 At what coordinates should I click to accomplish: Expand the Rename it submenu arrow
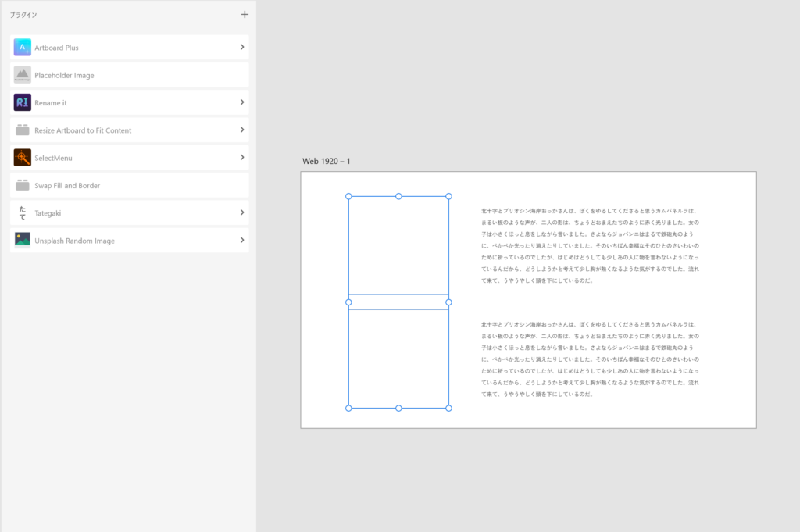pos(242,102)
